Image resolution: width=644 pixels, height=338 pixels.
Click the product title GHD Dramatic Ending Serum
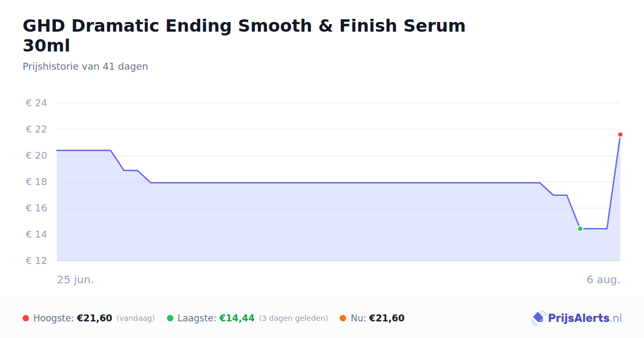[244, 35]
